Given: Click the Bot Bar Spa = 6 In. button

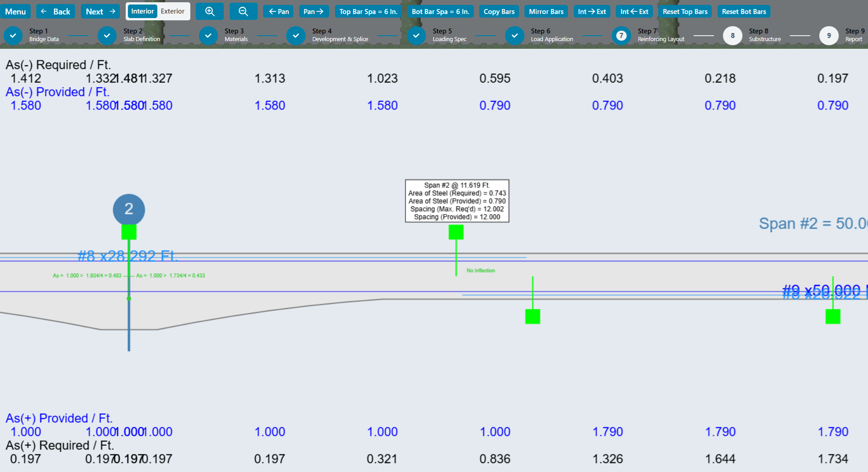Looking at the screenshot, I should 440,11.
